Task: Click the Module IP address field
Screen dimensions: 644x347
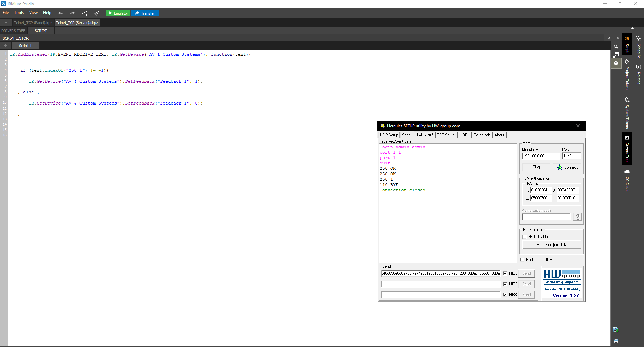Action: tap(540, 156)
